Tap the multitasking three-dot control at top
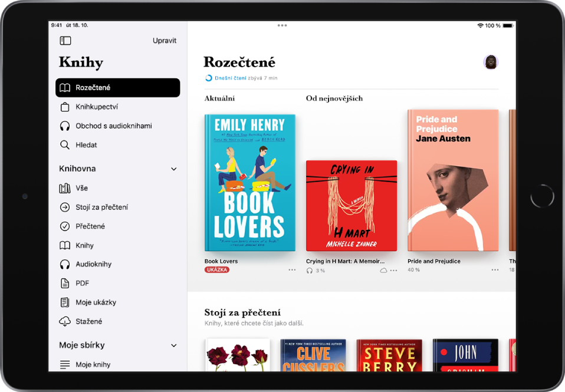 pos(282,25)
